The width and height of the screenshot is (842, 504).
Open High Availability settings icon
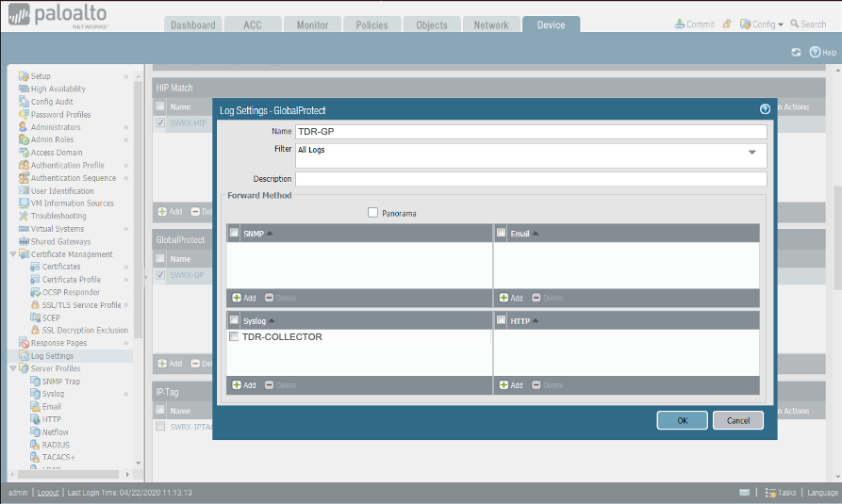point(24,89)
